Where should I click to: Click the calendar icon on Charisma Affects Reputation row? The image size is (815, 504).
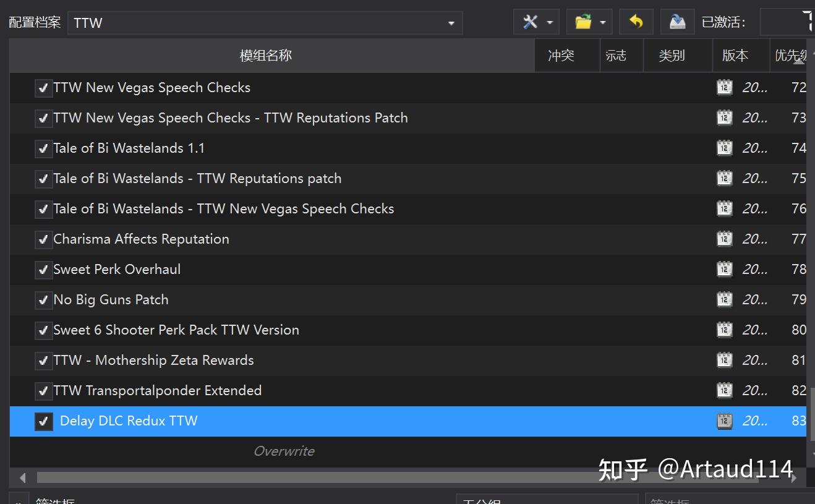point(723,238)
